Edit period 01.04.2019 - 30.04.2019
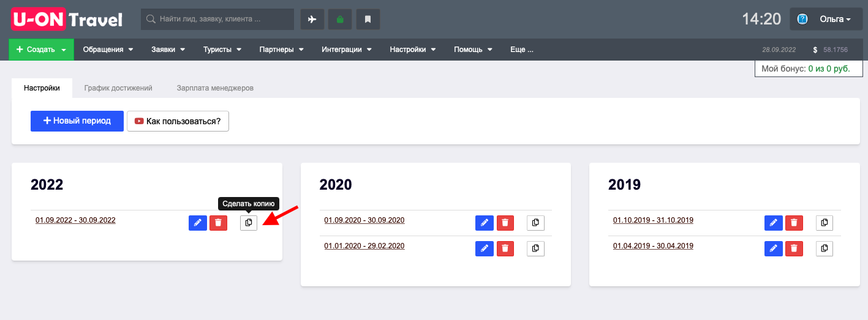This screenshot has width=868, height=320. [773, 248]
